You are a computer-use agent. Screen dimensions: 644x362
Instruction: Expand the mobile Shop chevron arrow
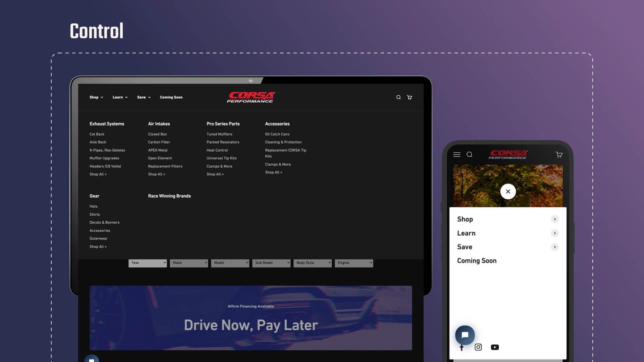[x=555, y=219]
